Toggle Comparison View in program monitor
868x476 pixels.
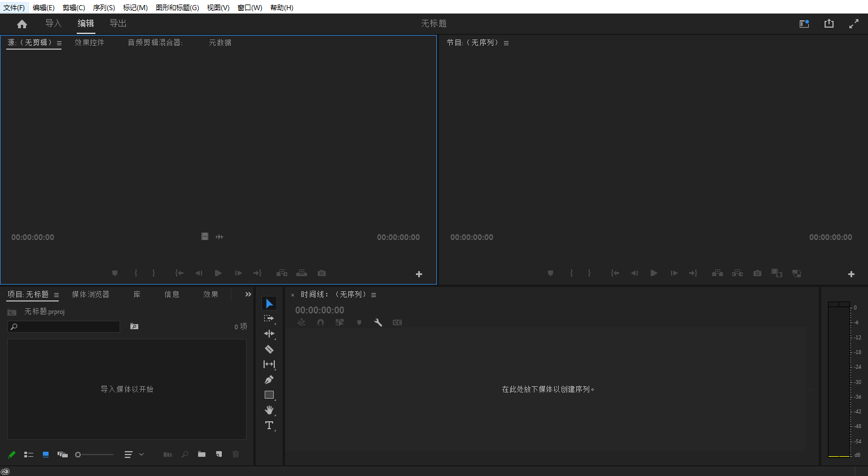click(x=777, y=273)
